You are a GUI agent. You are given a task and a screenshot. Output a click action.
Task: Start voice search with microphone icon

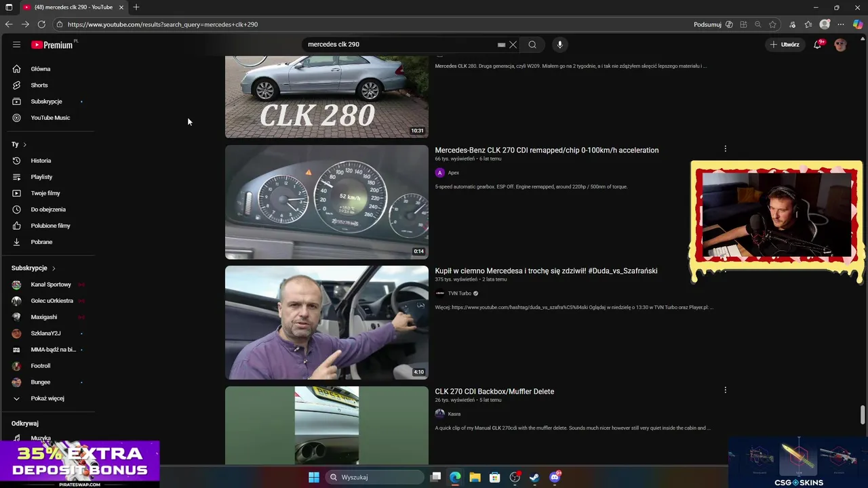(x=559, y=45)
